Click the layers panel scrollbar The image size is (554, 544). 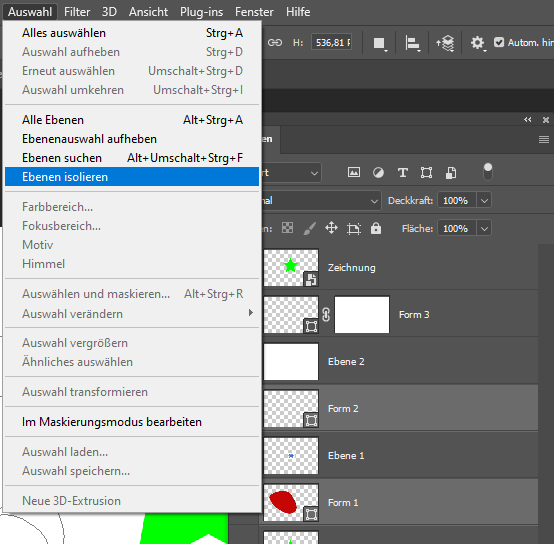coord(546,394)
